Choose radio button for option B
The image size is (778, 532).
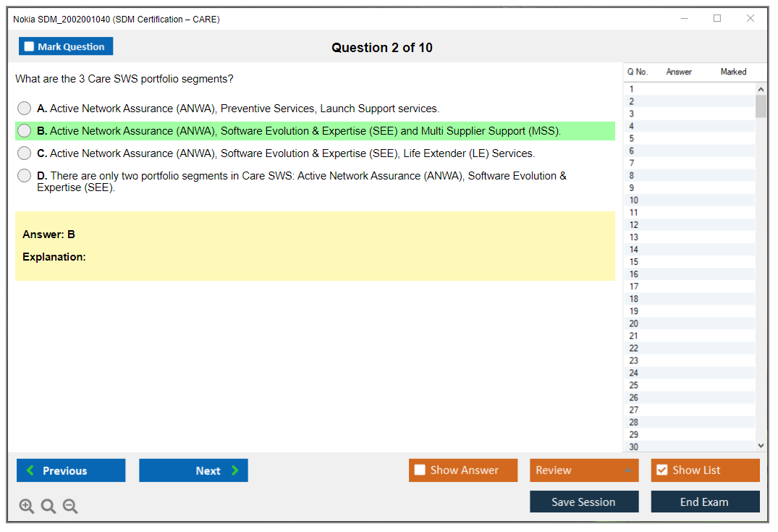(25, 131)
